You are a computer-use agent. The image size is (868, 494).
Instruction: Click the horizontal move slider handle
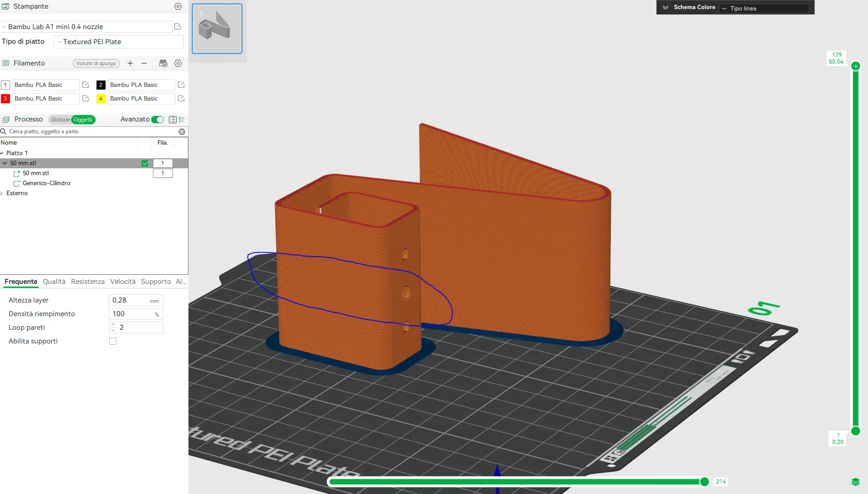[x=704, y=482]
